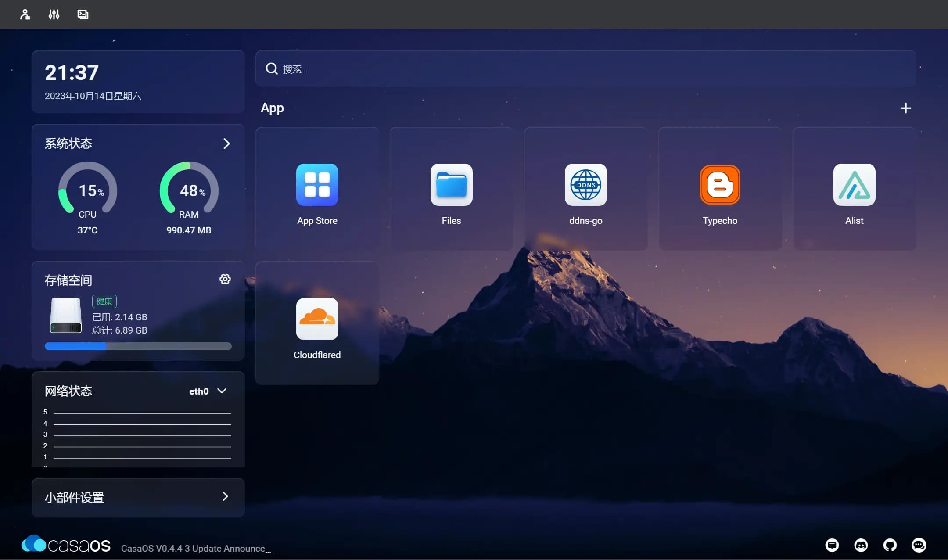
Task: Click the RAM 48% usage gauge
Action: point(189,188)
